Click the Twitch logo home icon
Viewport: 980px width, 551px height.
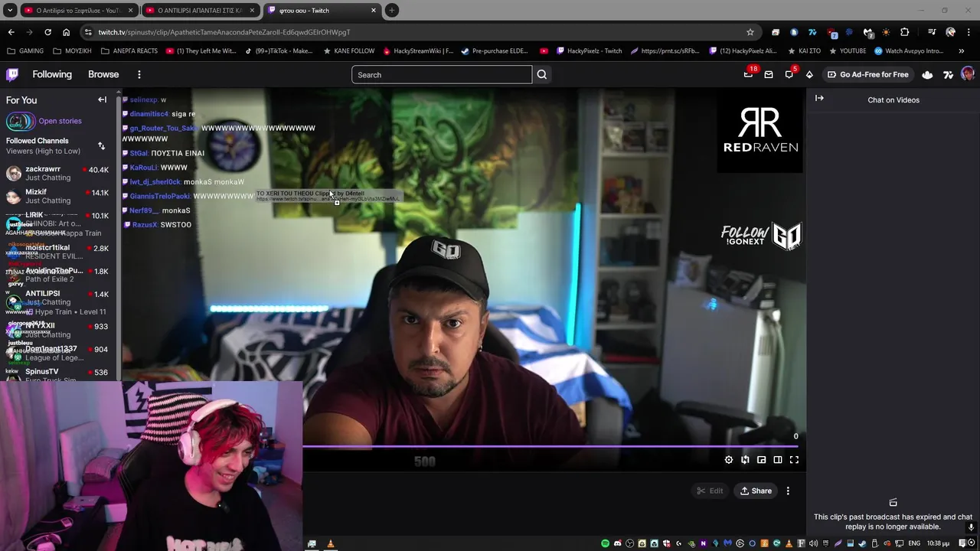pos(12,74)
